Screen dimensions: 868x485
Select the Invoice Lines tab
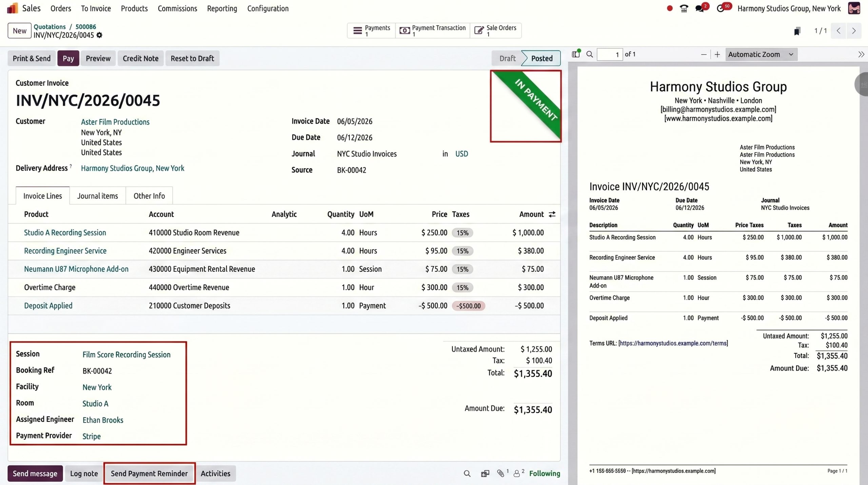point(43,196)
